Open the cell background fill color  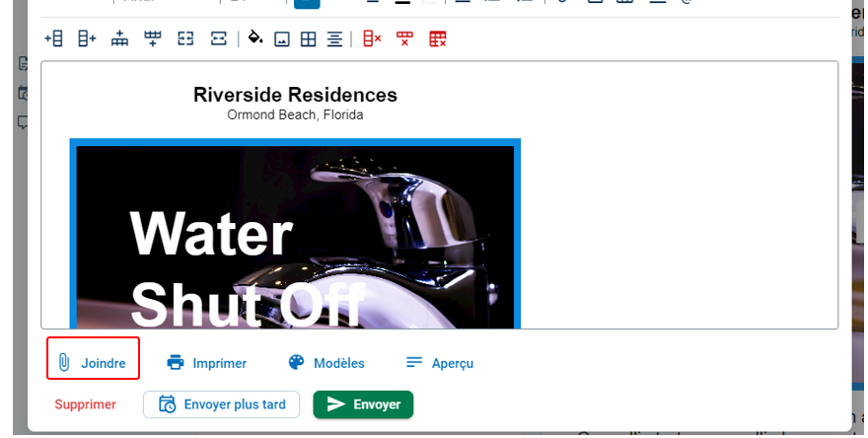pos(254,38)
